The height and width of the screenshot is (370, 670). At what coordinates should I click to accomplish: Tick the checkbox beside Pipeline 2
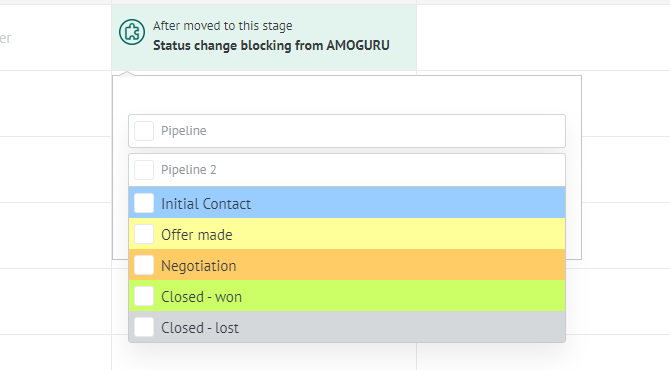(x=144, y=170)
